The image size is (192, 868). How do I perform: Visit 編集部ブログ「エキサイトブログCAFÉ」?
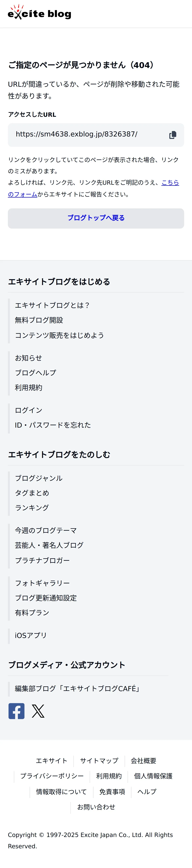tap(77, 688)
